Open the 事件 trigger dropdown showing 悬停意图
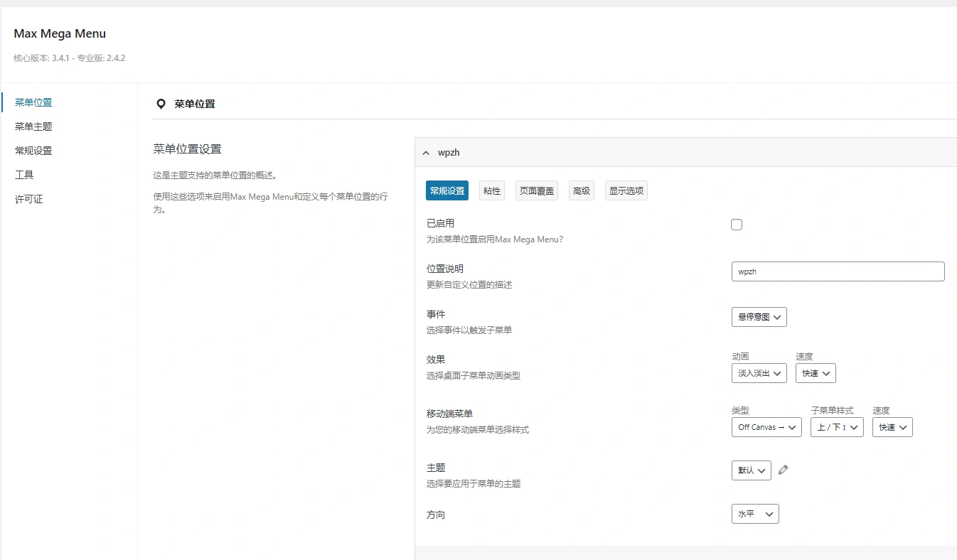 coord(759,316)
